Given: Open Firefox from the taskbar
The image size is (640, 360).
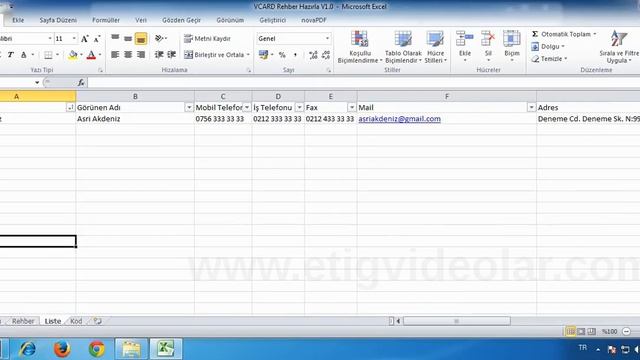Looking at the screenshot, I should click(62, 349).
